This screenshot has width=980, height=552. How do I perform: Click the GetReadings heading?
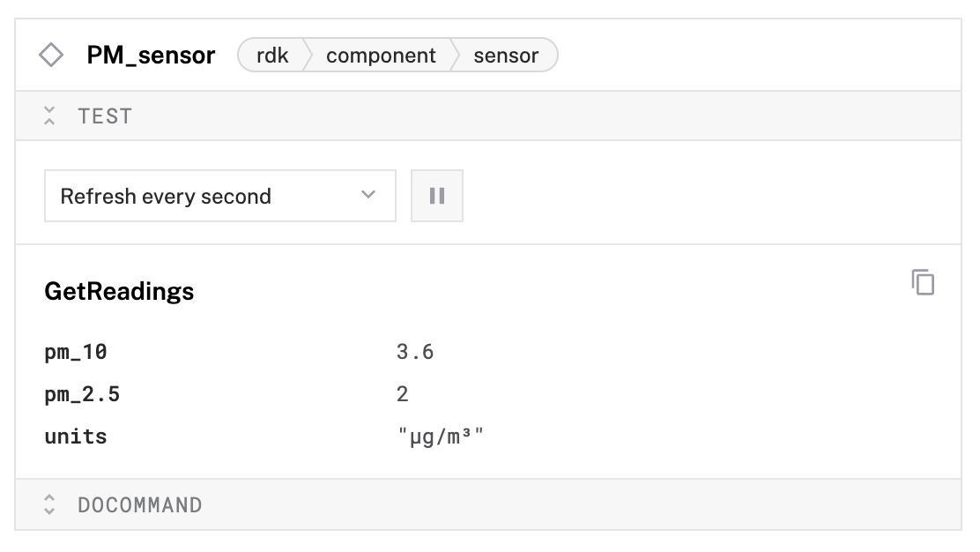point(119,292)
